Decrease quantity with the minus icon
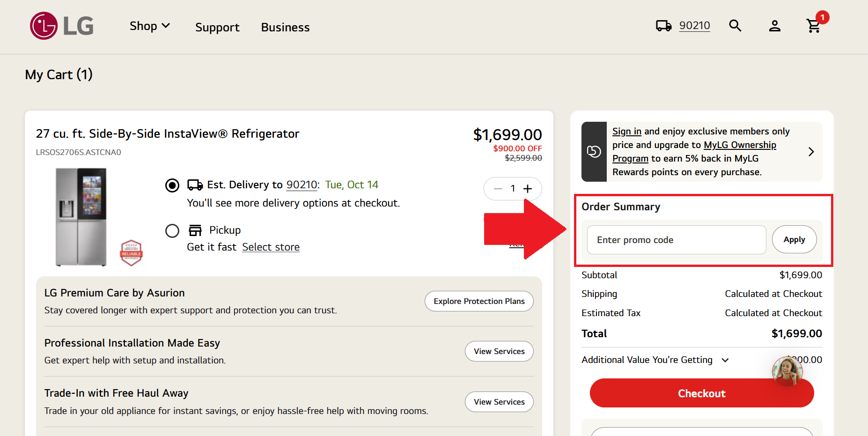Image resolution: width=868 pixels, height=436 pixels. [498, 189]
